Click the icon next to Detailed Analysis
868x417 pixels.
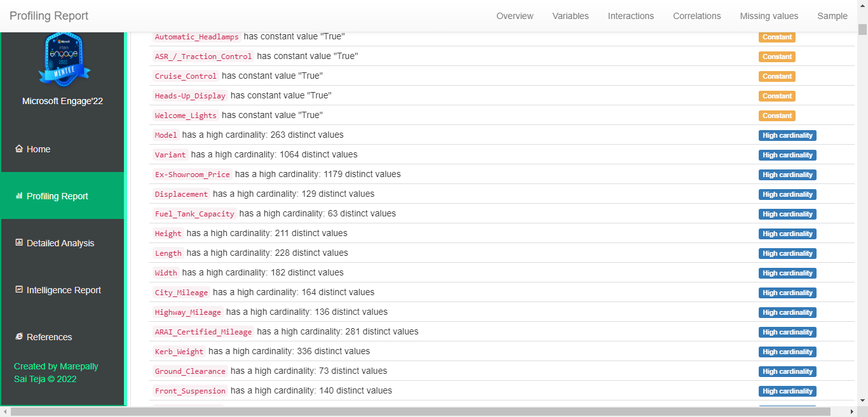[x=19, y=242]
